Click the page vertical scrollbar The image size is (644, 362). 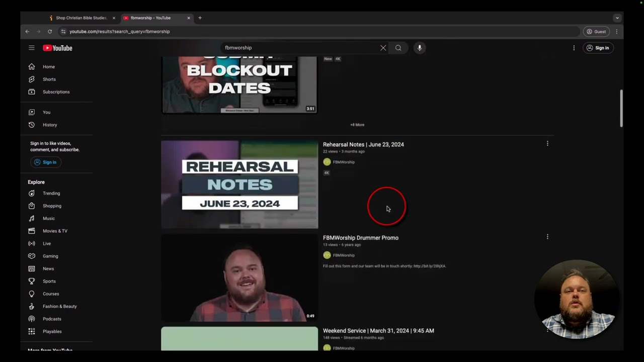[621, 109]
